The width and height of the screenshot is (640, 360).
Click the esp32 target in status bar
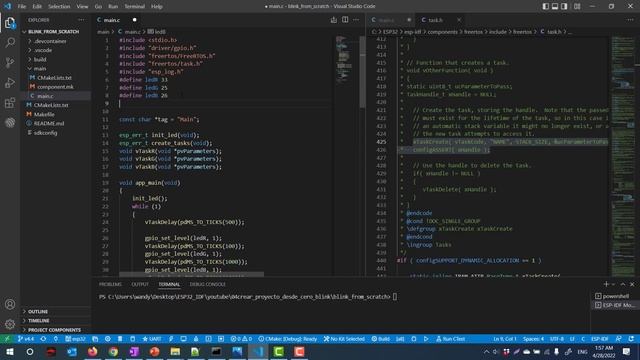click(76, 339)
